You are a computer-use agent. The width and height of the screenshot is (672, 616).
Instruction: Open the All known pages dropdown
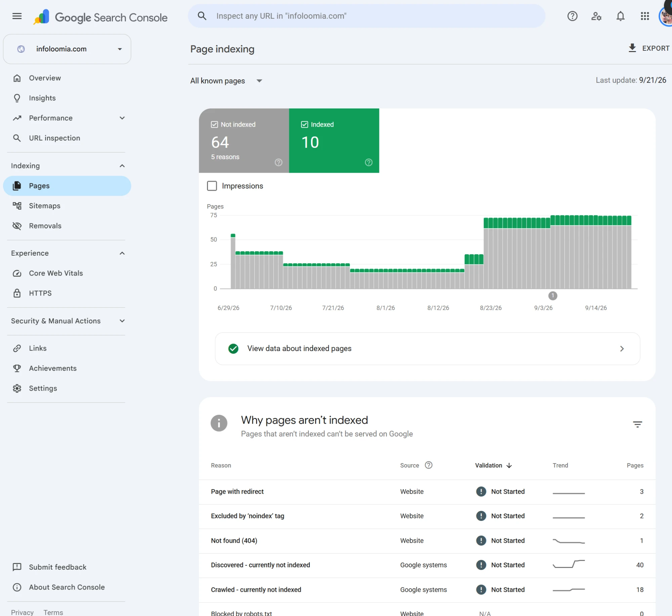[226, 81]
